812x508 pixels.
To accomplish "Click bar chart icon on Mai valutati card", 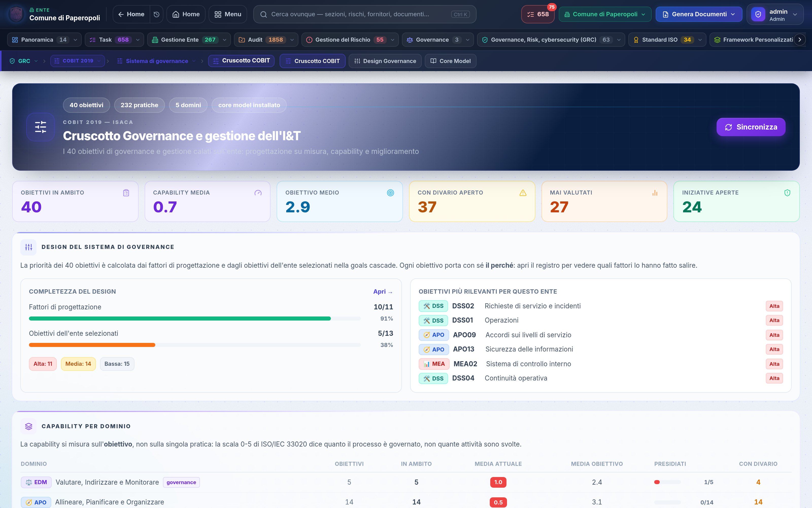I will (x=655, y=193).
